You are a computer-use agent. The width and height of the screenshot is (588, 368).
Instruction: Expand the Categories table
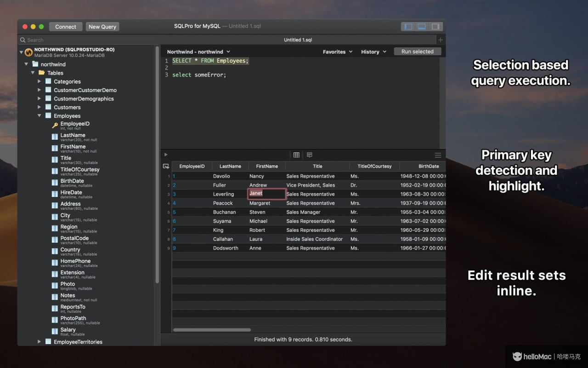tap(40, 81)
